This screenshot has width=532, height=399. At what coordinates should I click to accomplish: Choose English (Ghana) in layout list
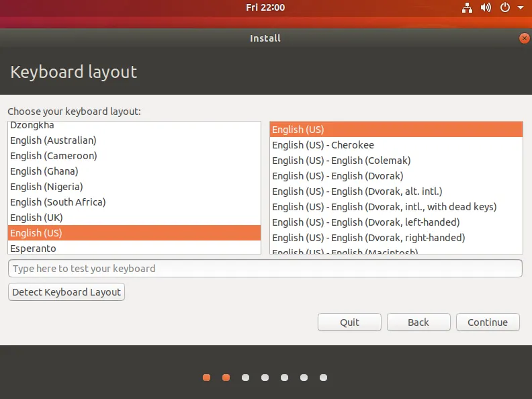click(134, 171)
